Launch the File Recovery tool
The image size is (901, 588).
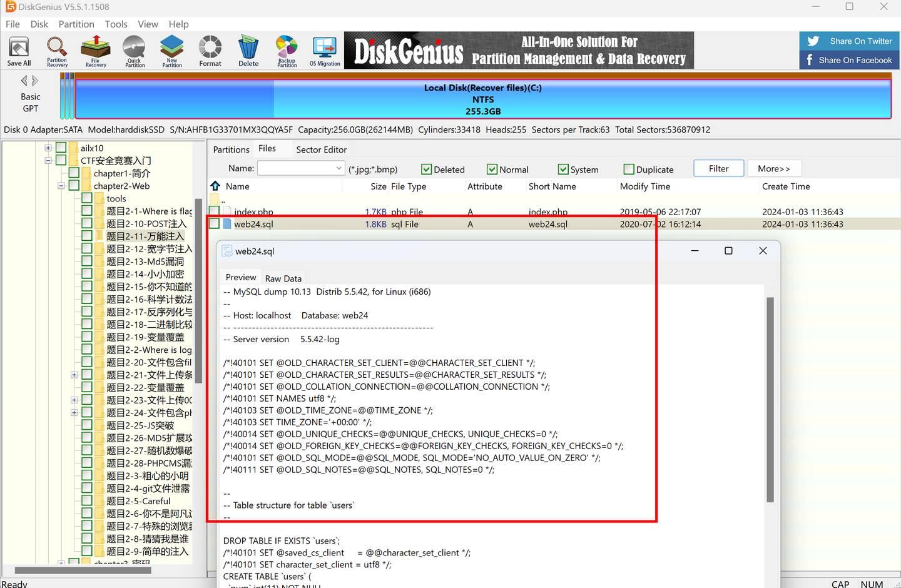tap(96, 51)
